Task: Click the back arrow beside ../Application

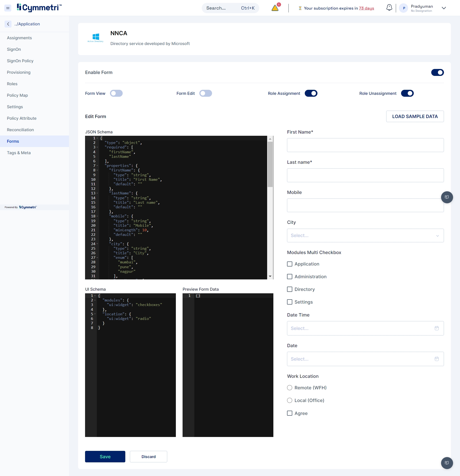Action: click(8, 24)
